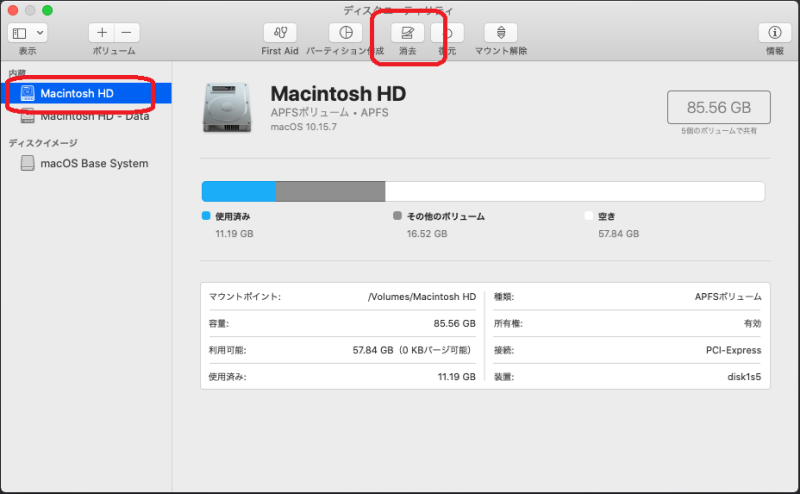The width and height of the screenshot is (800, 494).
Task: Click the PCI-Express connection value
Action: pos(734,350)
